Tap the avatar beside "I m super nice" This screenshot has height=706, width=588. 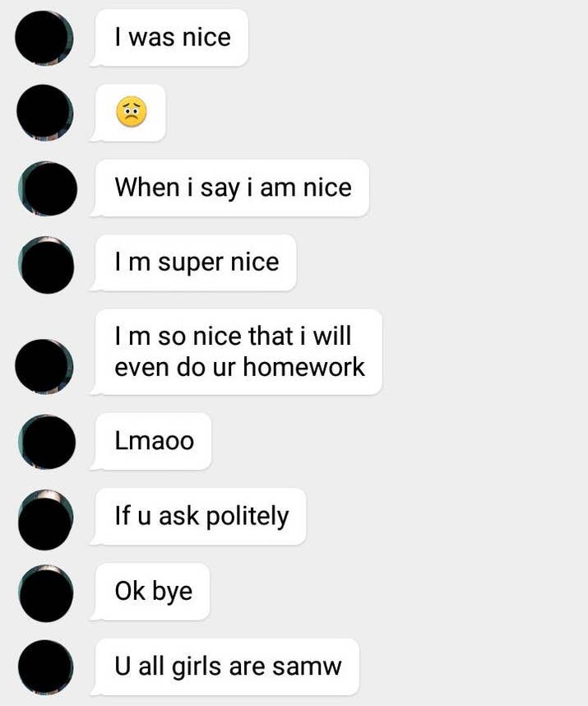(x=46, y=264)
